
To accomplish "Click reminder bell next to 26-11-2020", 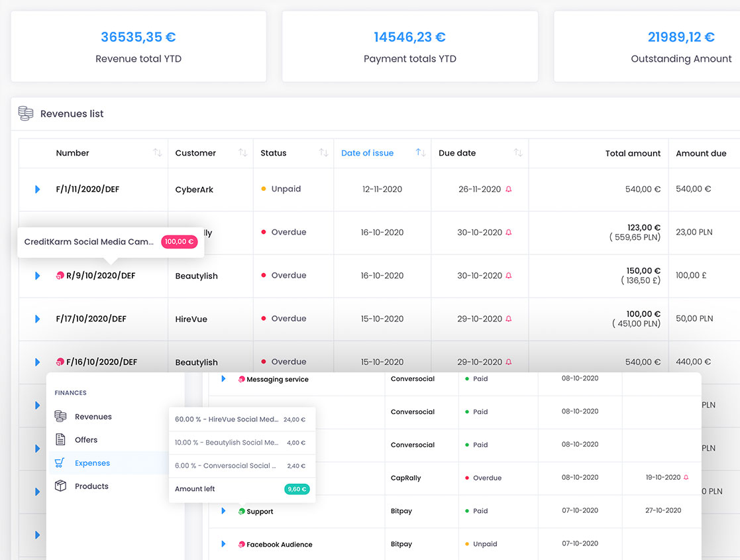I will pyautogui.click(x=509, y=189).
